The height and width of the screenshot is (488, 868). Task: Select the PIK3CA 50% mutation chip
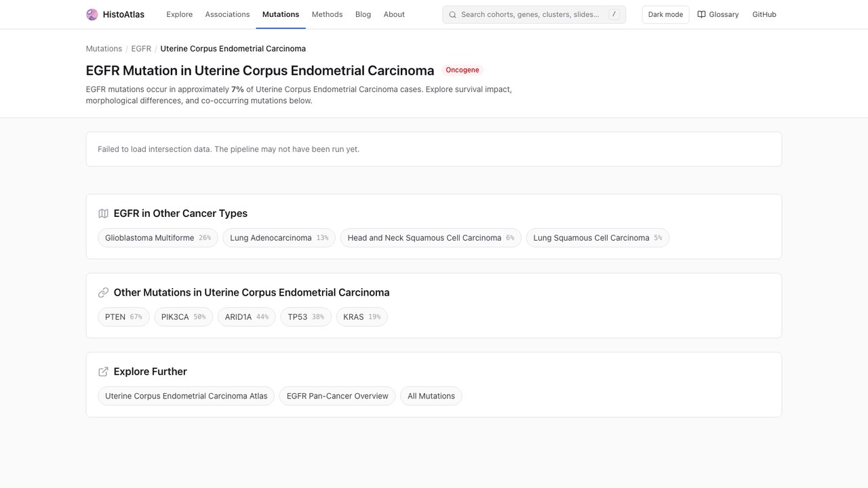coord(183,317)
